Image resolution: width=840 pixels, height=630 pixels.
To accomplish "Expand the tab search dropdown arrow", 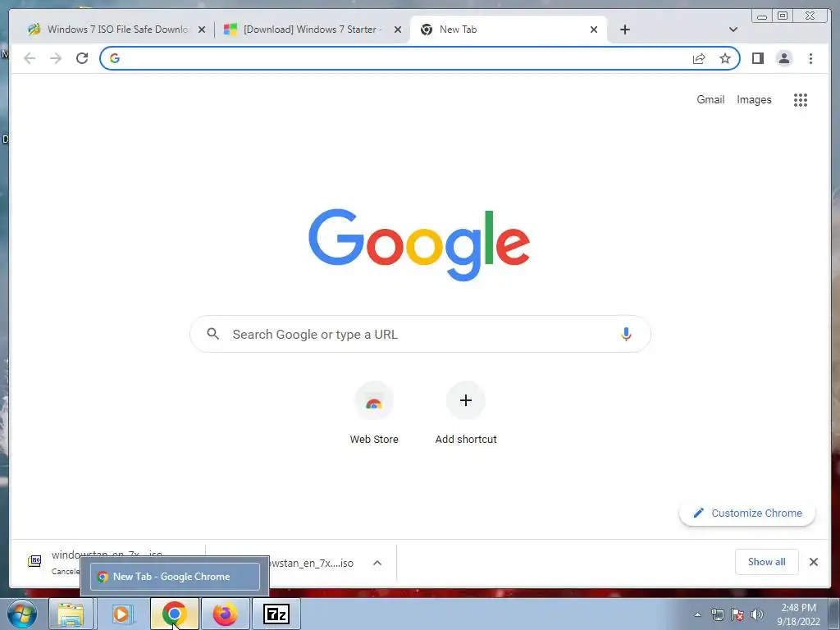I will [x=733, y=30].
